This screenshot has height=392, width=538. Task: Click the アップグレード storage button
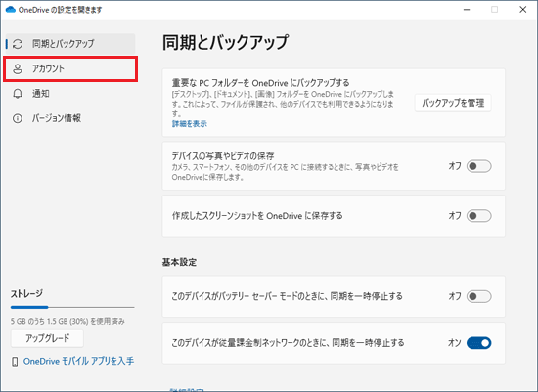[x=47, y=338]
